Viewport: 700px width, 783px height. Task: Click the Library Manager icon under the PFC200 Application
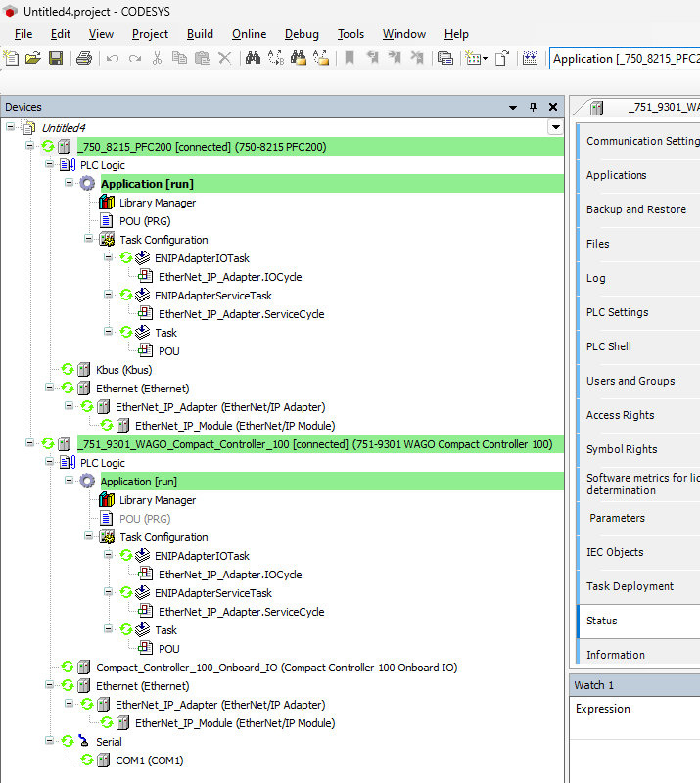click(107, 203)
